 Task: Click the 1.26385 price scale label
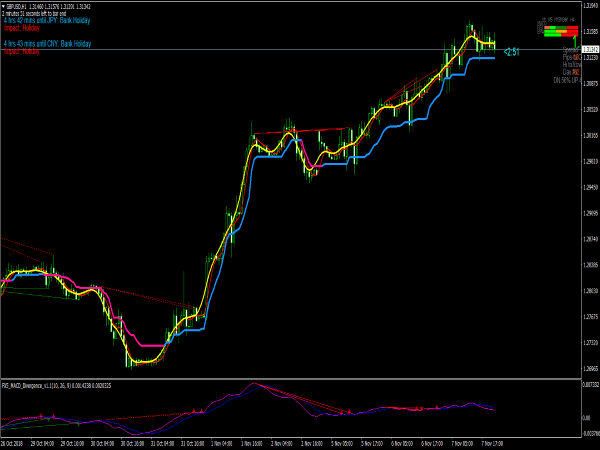(590, 265)
